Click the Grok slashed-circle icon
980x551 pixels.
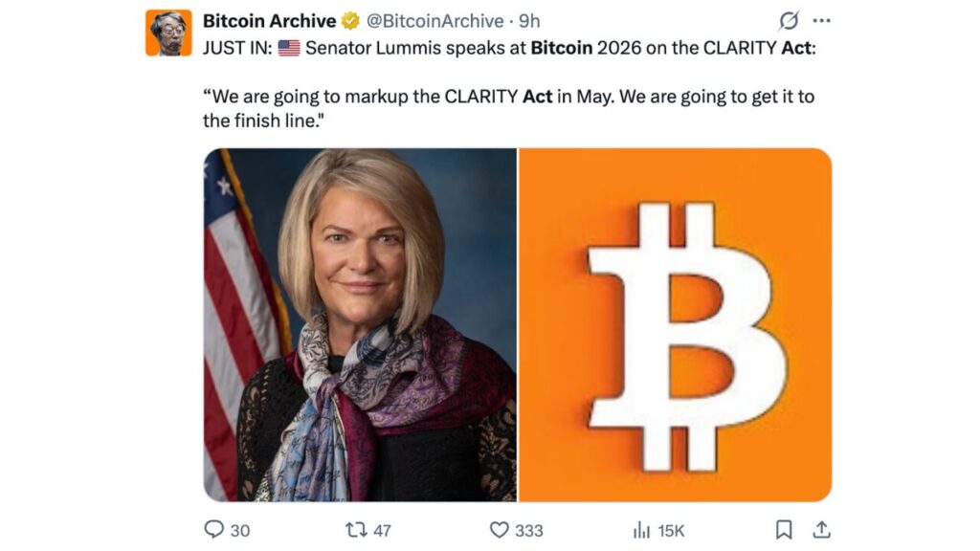click(x=790, y=20)
